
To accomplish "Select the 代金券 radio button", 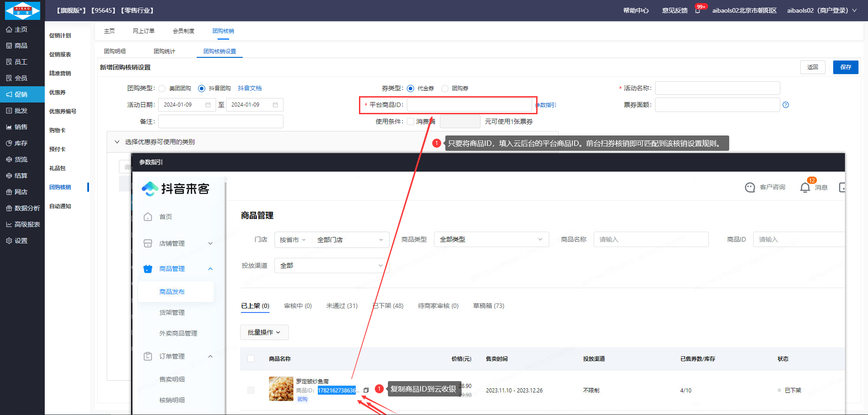I will 410,89.
